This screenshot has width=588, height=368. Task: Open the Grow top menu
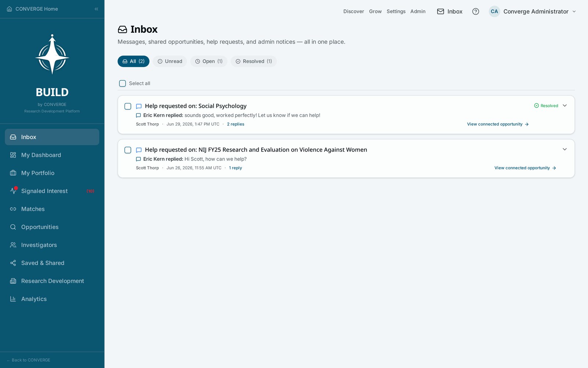[375, 11]
